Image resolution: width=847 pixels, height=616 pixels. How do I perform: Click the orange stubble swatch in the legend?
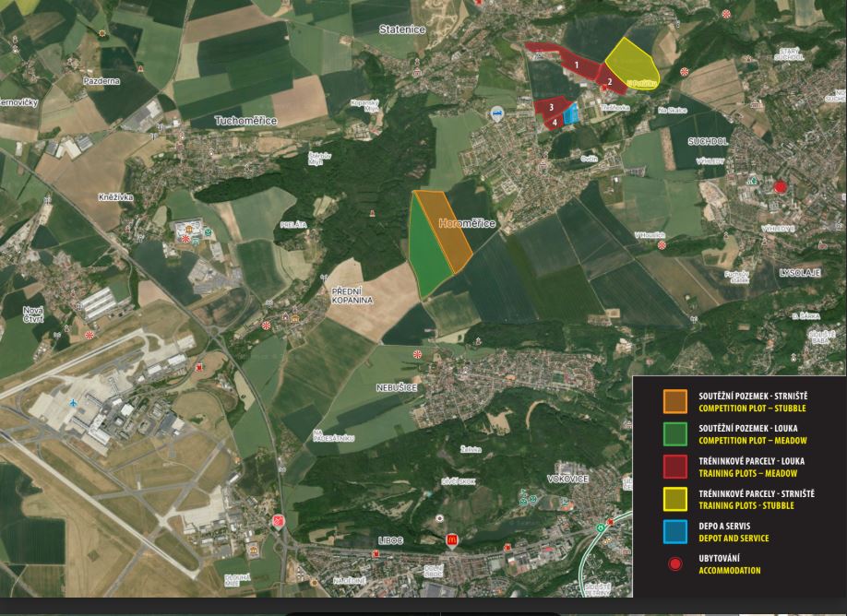click(675, 400)
